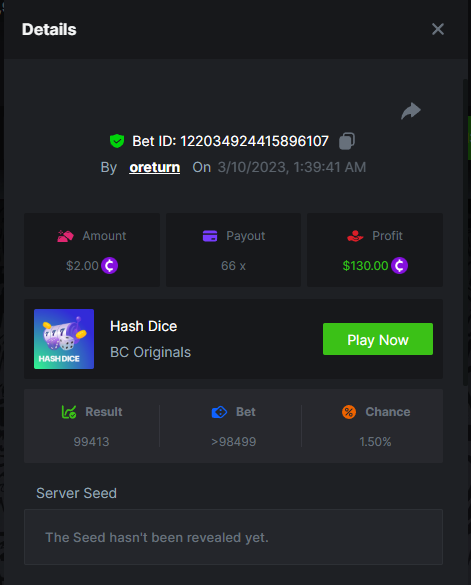Click the blue Bet ticket icon
471x585 pixels.
pyautogui.click(x=219, y=412)
